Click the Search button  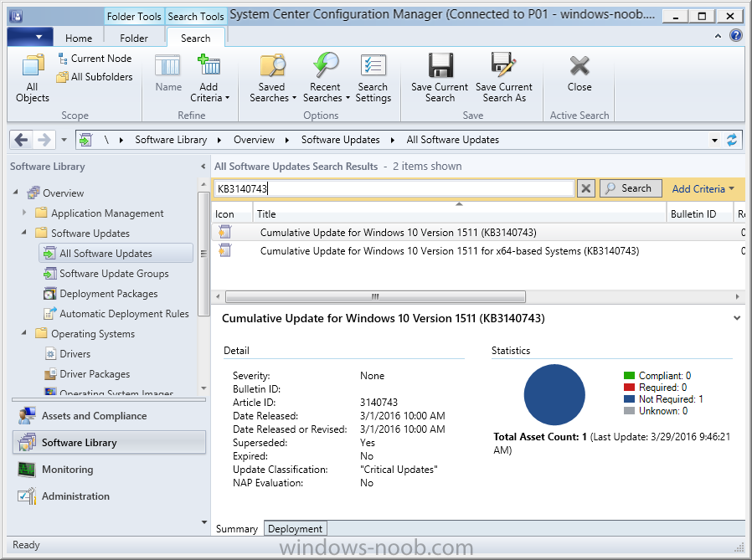(631, 188)
